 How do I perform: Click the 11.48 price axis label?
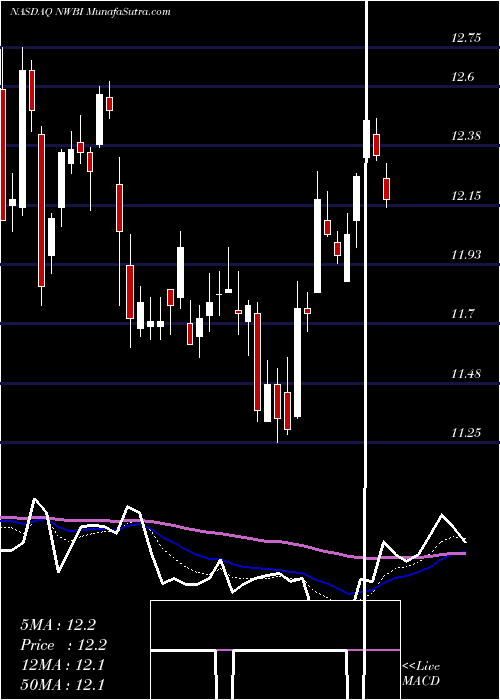click(x=466, y=373)
